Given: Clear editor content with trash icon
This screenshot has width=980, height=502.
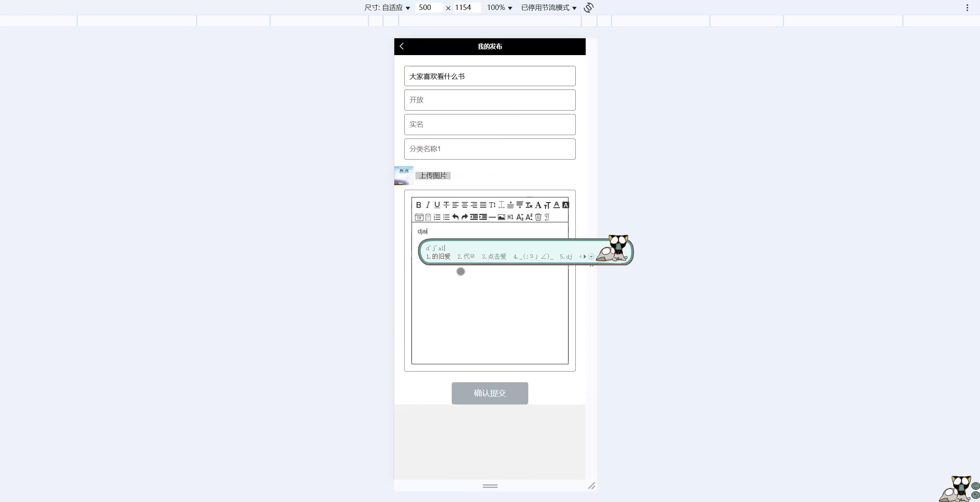Looking at the screenshot, I should [x=538, y=217].
